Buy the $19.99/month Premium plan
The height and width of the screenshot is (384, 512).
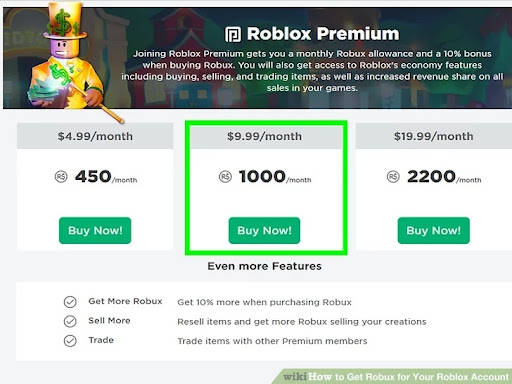pyautogui.click(x=434, y=231)
